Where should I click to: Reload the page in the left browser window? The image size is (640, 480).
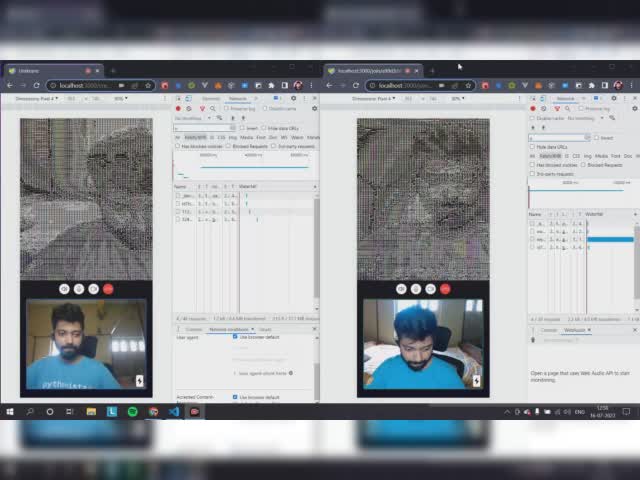36,85
